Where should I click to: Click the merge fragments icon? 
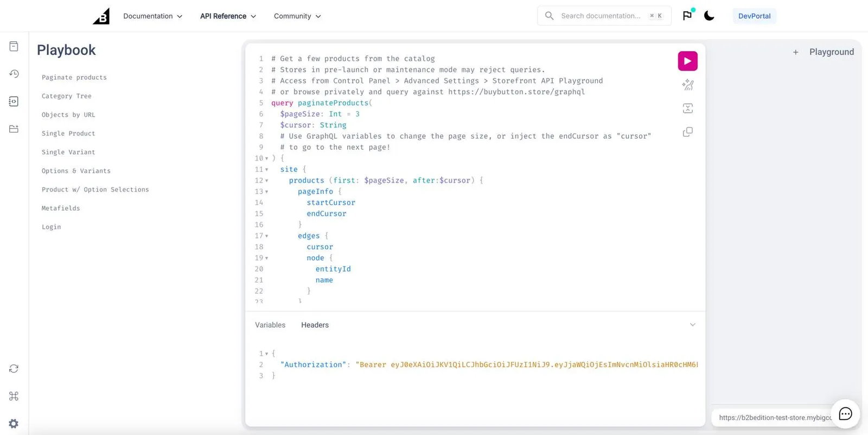(687, 109)
